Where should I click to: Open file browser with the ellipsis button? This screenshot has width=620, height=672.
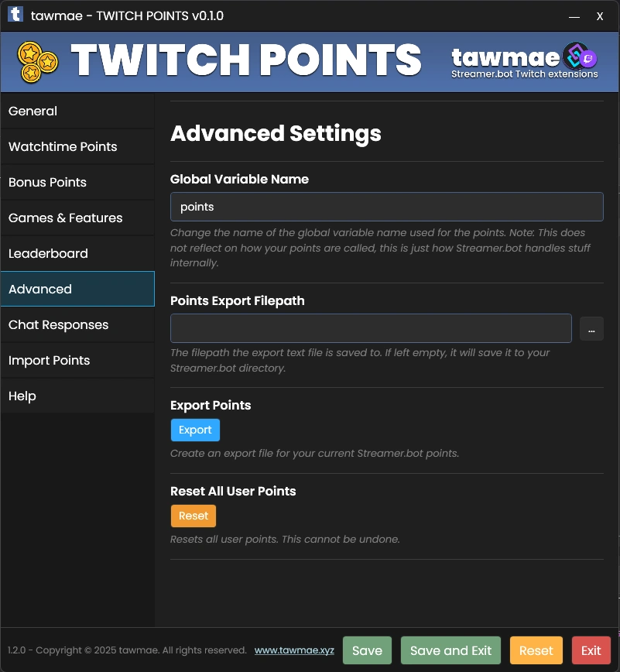[x=591, y=329]
